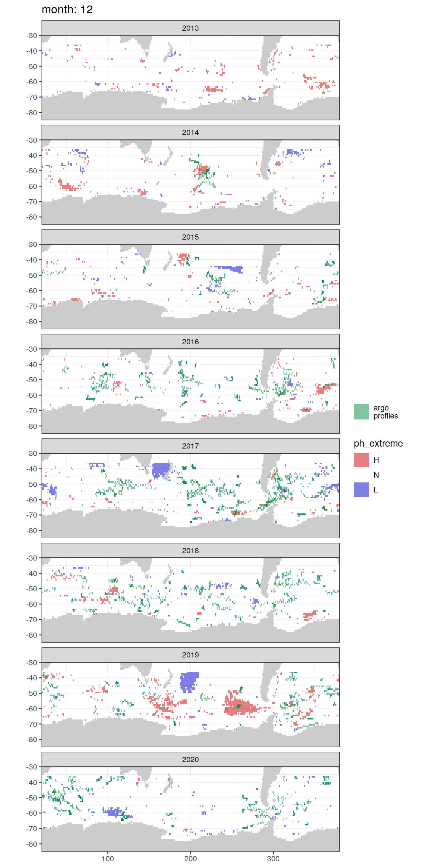Click the green argo profiles legend swatch
This screenshot has height=868, width=434.
361,411
